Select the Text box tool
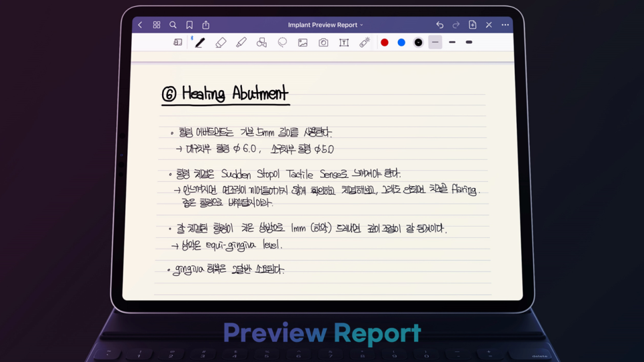 [x=344, y=43]
